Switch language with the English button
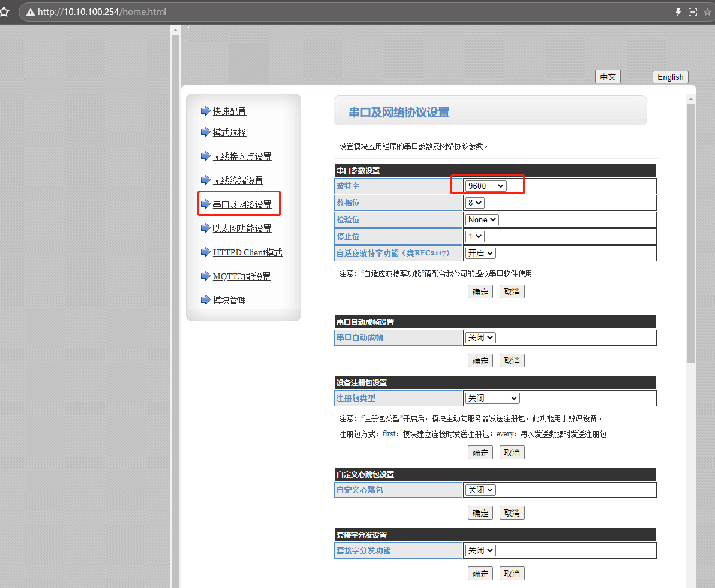Image resolution: width=715 pixels, height=588 pixels. pyautogui.click(x=670, y=77)
